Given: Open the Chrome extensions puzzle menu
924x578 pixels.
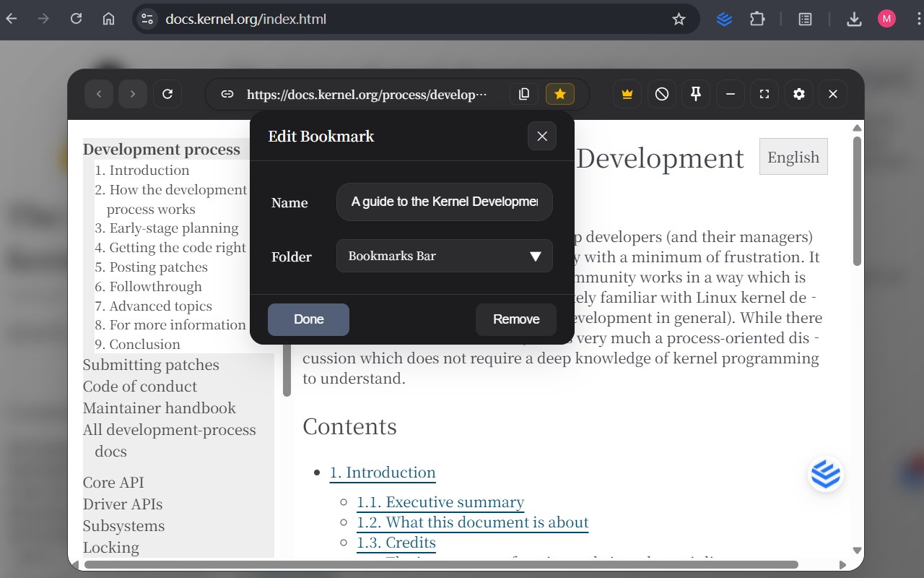Looking at the screenshot, I should coord(757,19).
